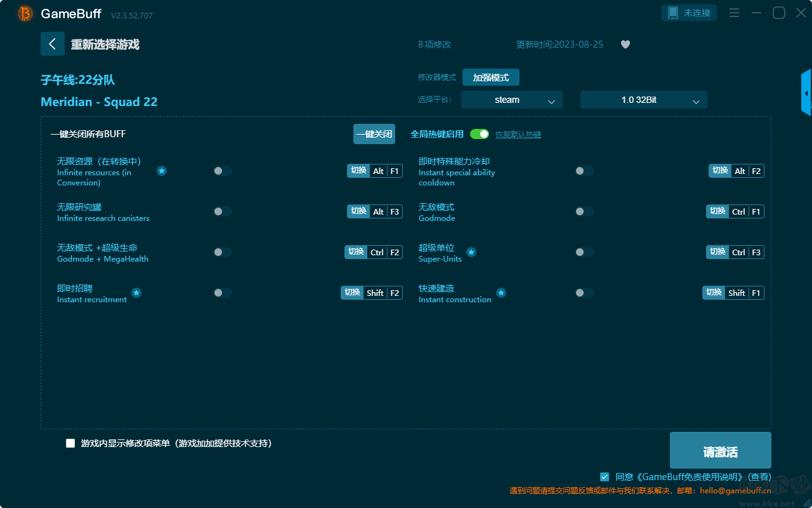Click the 一键关闭所有BUFF label
This screenshot has height=508, width=812.
pos(88,134)
